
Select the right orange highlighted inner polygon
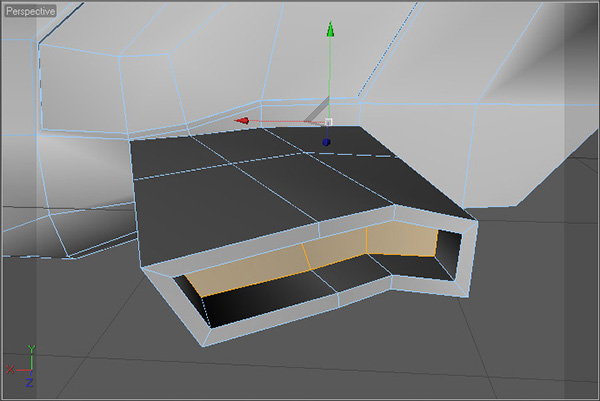click(402, 241)
